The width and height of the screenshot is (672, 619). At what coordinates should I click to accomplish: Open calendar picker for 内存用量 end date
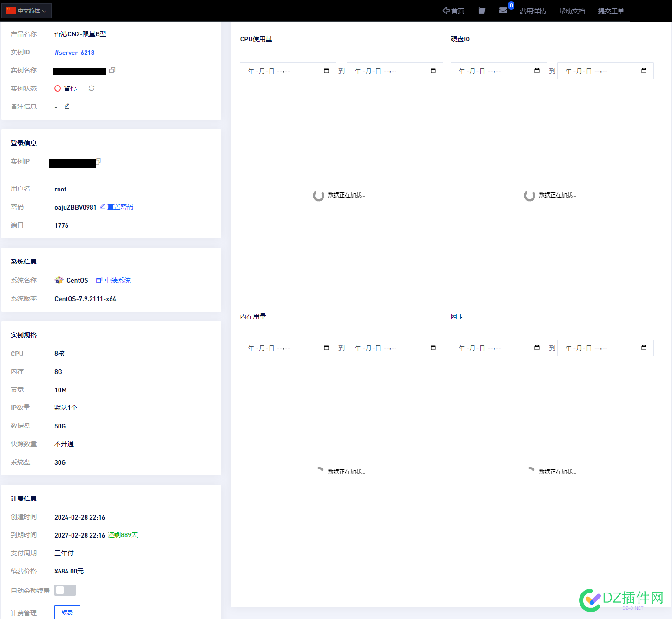(433, 348)
